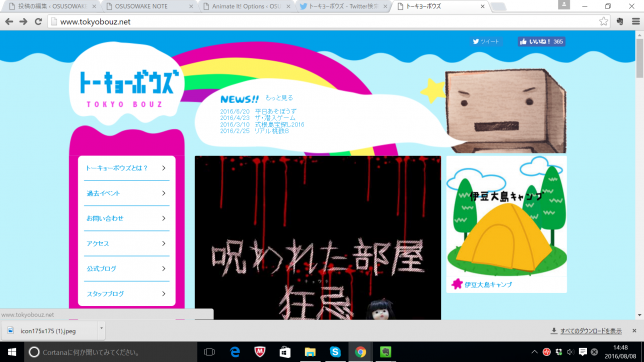Open the 呪われた部屋 horror banner
644x362 pixels.
(x=318, y=238)
